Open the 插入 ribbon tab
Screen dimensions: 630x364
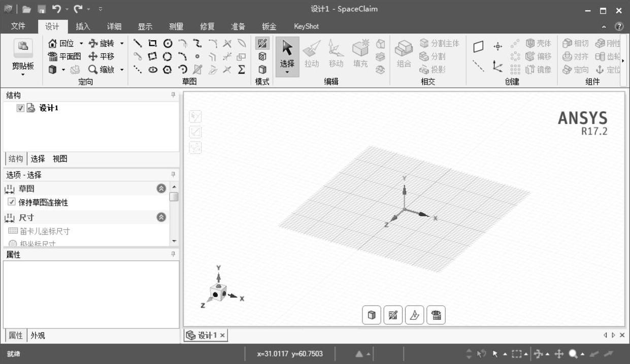point(83,26)
